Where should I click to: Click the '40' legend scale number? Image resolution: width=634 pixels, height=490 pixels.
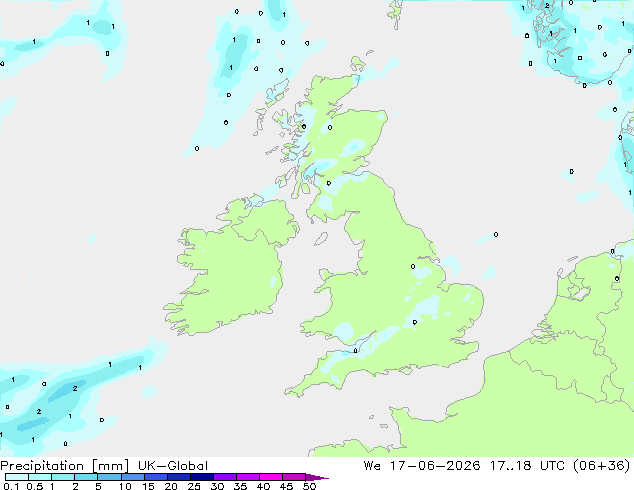(x=263, y=486)
